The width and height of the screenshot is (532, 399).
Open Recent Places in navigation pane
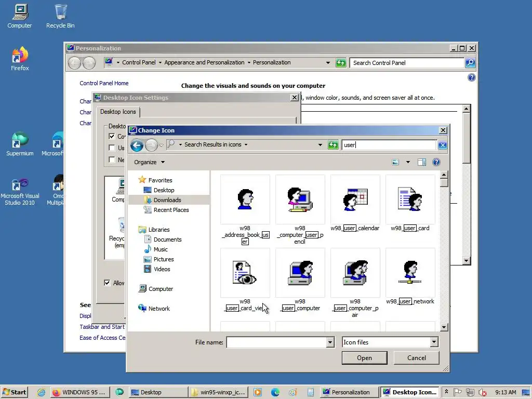[x=166, y=210]
